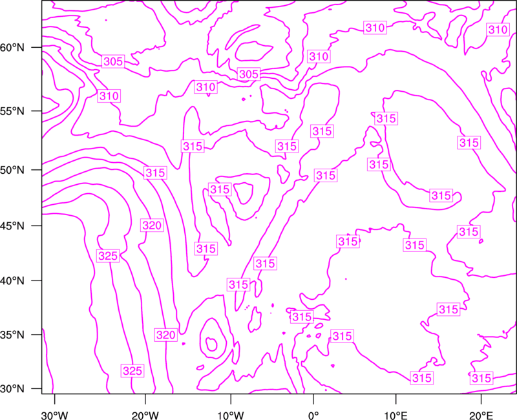Image resolution: width=517 pixels, height=420 pixels.
Task: Click the 35°N latitude axis label
Action: (x=12, y=335)
